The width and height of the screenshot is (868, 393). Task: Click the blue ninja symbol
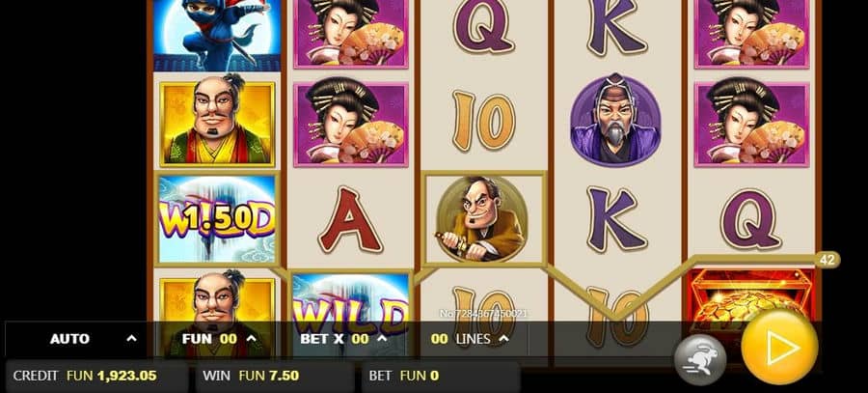coord(217,35)
